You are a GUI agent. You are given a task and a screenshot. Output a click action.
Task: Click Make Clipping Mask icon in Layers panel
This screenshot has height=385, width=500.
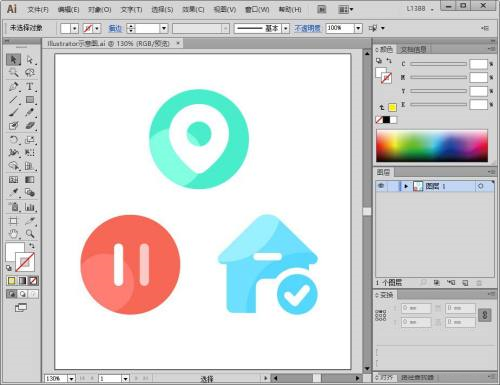point(437,283)
